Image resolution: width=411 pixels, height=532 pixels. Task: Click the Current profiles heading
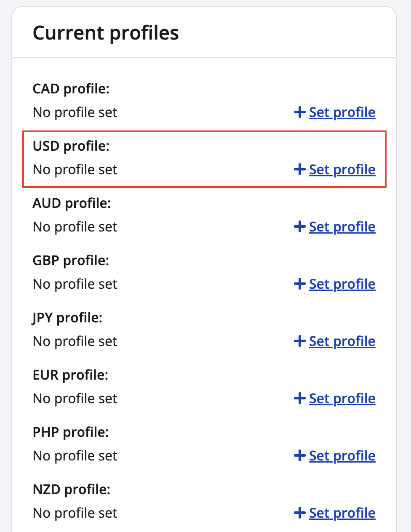point(106,33)
